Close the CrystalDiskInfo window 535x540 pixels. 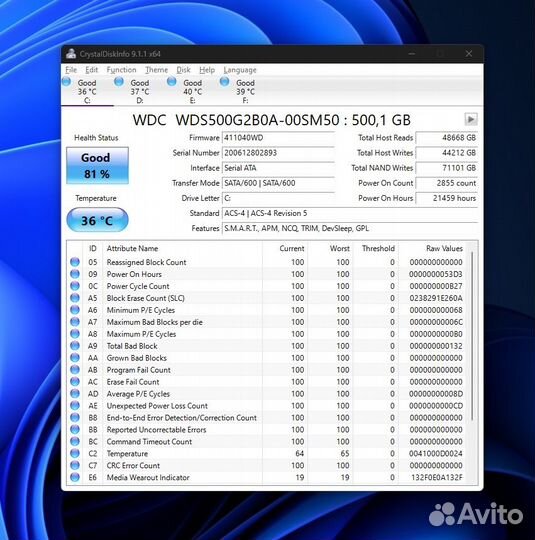[469, 54]
